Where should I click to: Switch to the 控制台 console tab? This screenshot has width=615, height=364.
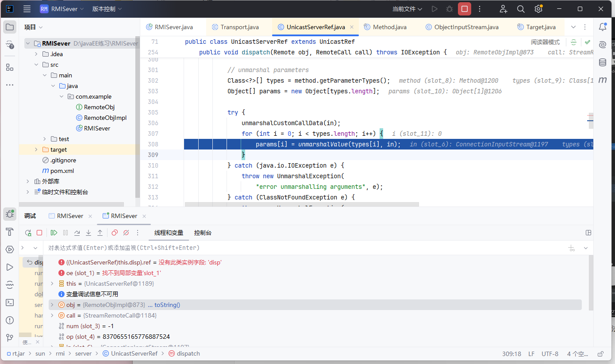click(x=203, y=233)
